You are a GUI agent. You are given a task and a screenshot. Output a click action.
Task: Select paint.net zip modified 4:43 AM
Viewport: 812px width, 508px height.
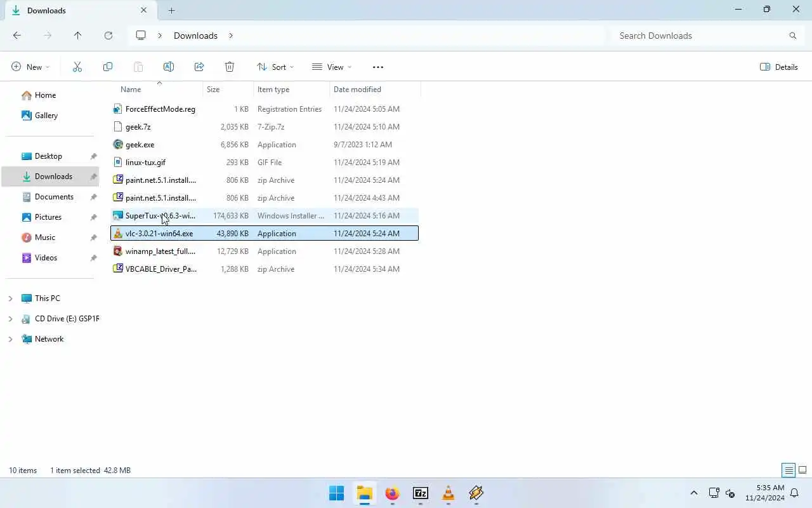pos(265,198)
